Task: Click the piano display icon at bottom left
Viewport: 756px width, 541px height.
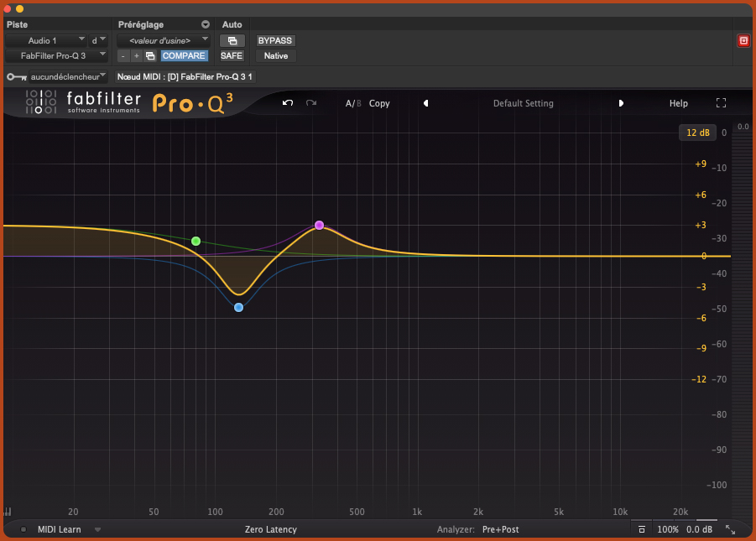Action: [x=8, y=511]
